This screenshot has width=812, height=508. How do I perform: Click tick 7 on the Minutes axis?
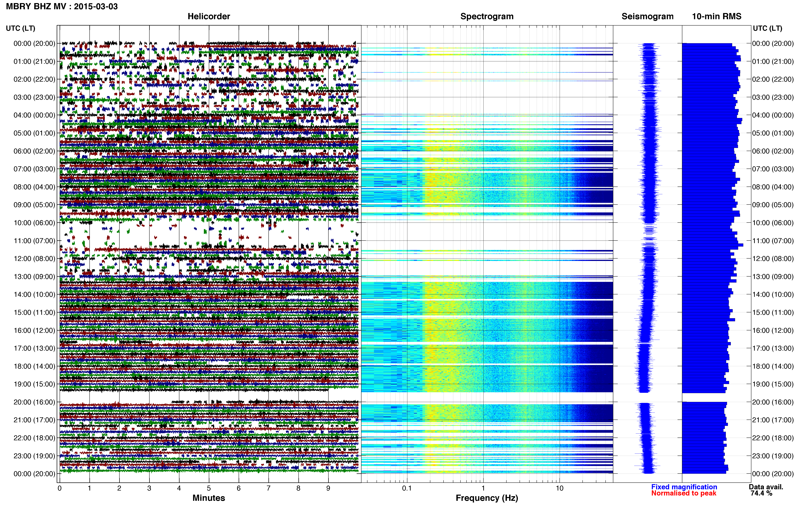(269, 488)
